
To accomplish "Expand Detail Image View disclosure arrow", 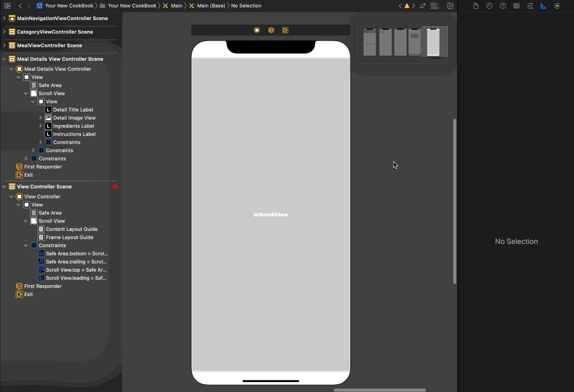I will pyautogui.click(x=41, y=118).
